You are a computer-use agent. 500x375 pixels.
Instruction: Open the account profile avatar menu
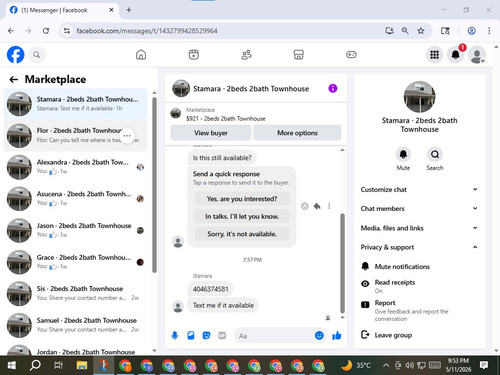click(477, 55)
